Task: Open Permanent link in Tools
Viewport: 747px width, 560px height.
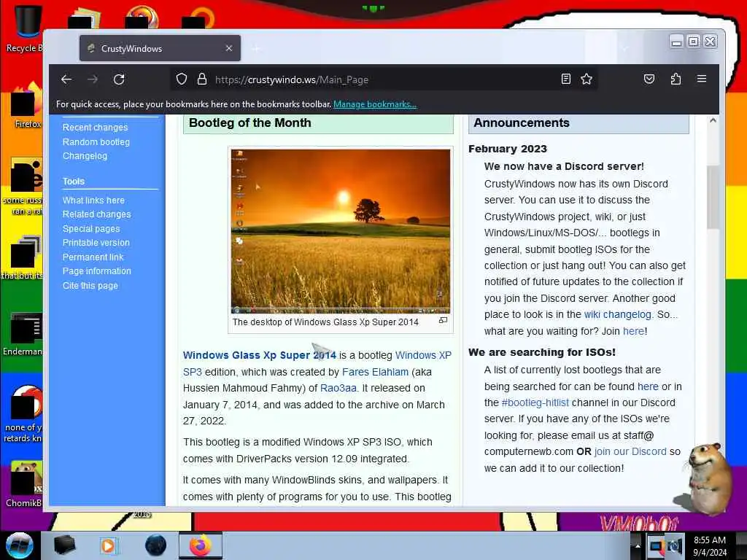Action: point(93,257)
